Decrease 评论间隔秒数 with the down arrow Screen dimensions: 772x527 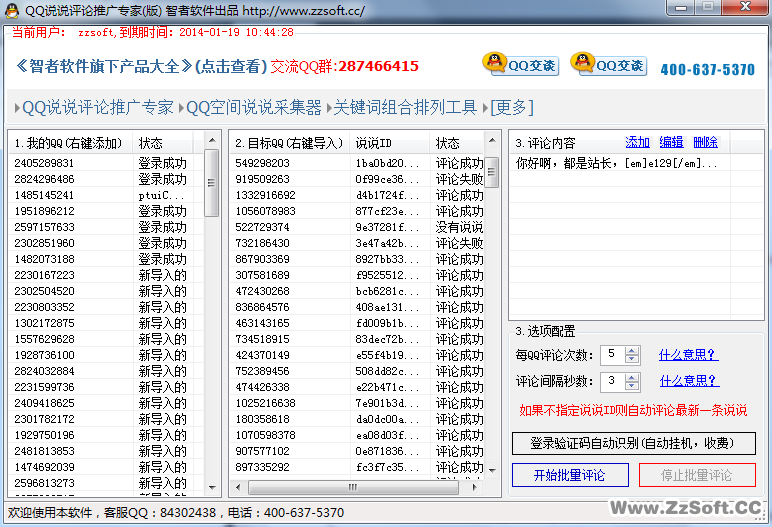[x=631, y=386]
